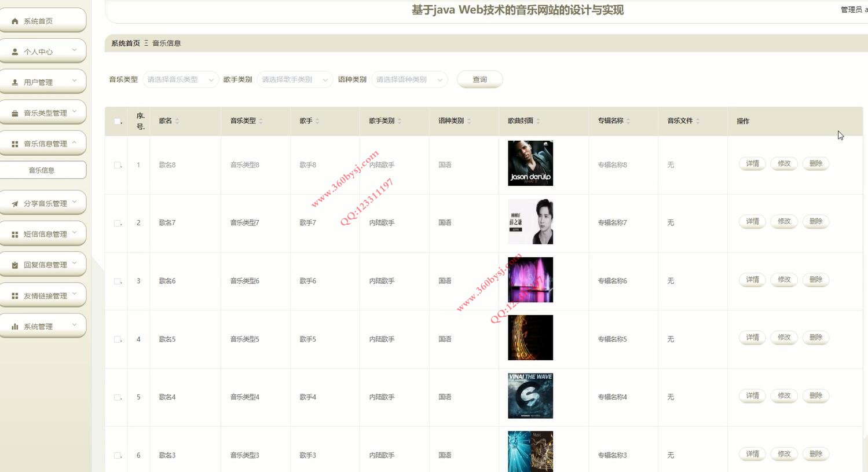Open 详情 for the 歌名8 row

coord(752,164)
